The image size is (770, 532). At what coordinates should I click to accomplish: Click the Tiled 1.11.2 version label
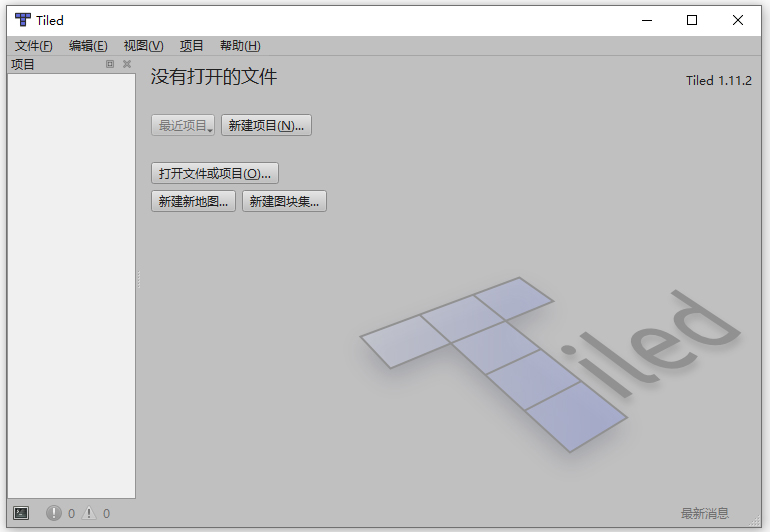pos(718,81)
